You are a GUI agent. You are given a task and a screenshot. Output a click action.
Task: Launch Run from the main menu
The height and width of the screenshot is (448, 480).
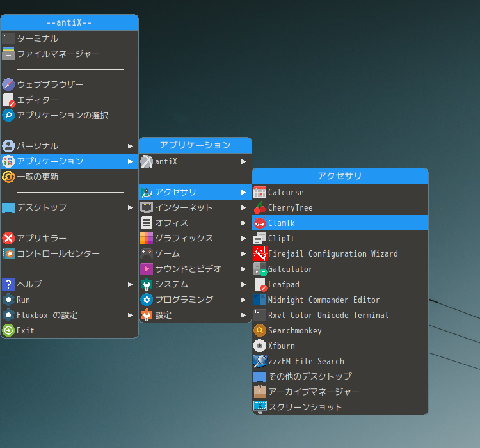[x=70, y=300]
